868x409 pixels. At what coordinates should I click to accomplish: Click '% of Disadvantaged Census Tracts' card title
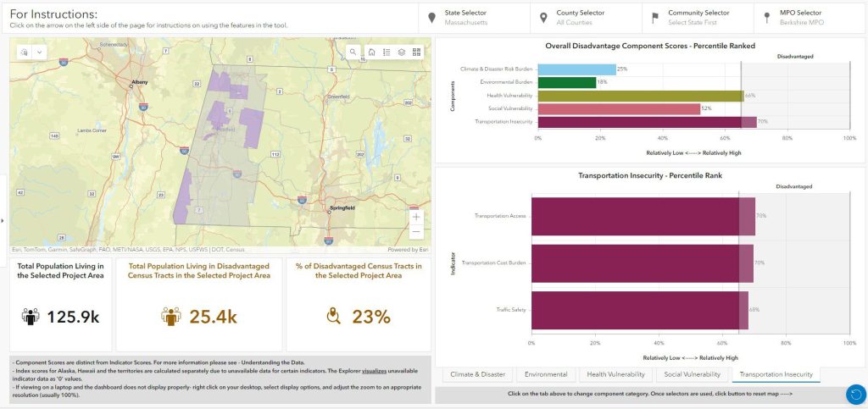pos(359,271)
